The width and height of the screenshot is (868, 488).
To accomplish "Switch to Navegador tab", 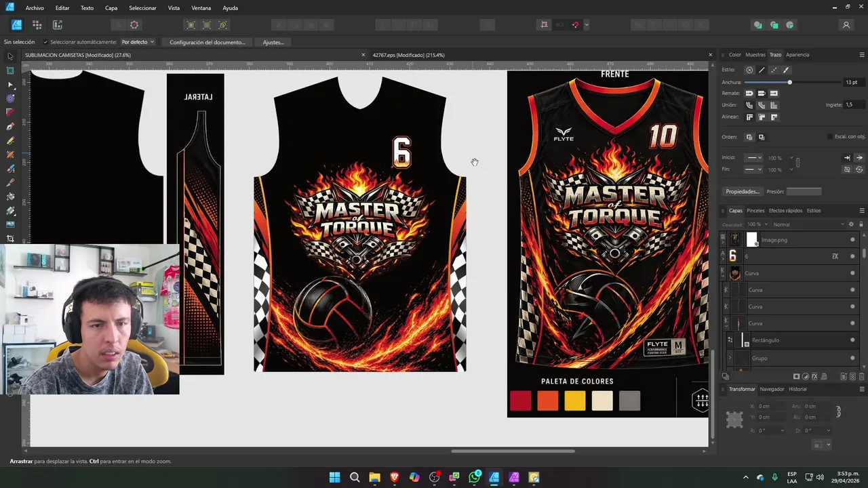I will click(x=772, y=389).
